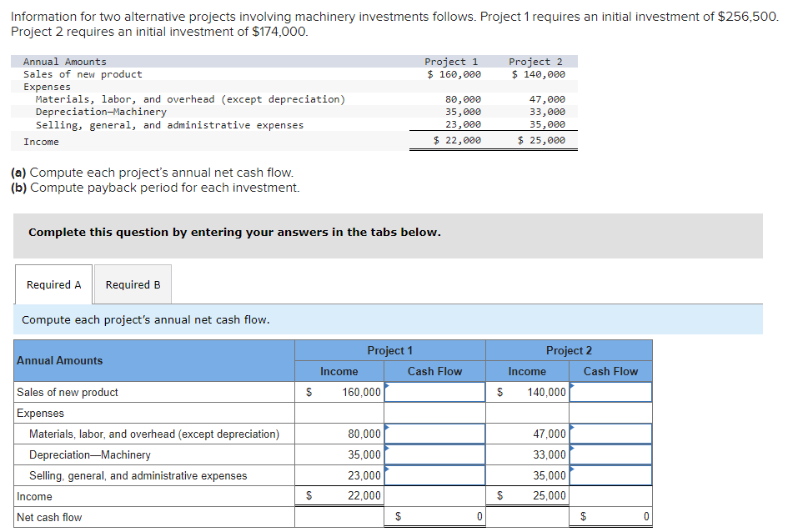Click the Project 2 Net cash flow cell
The height and width of the screenshot is (532, 803).
click(610, 517)
